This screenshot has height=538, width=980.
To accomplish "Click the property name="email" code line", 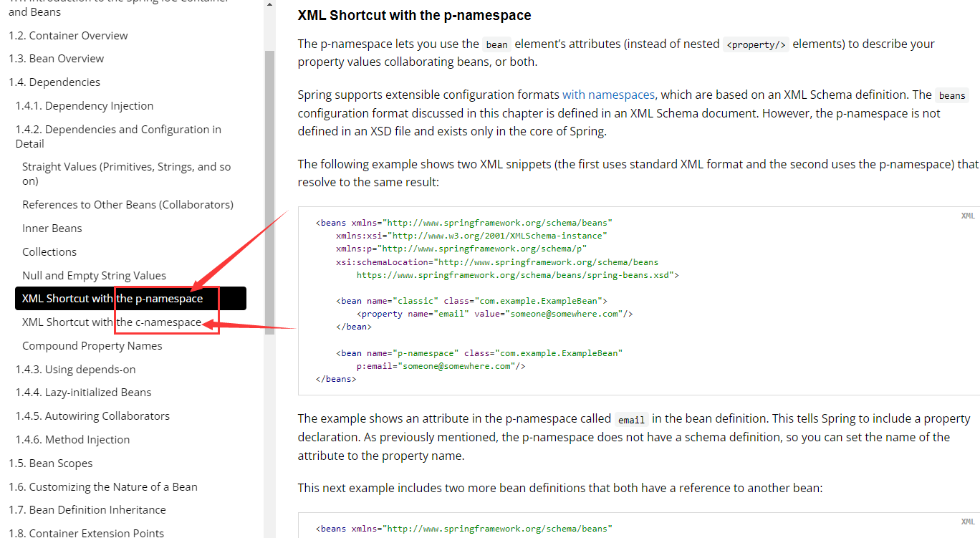I will [494, 314].
